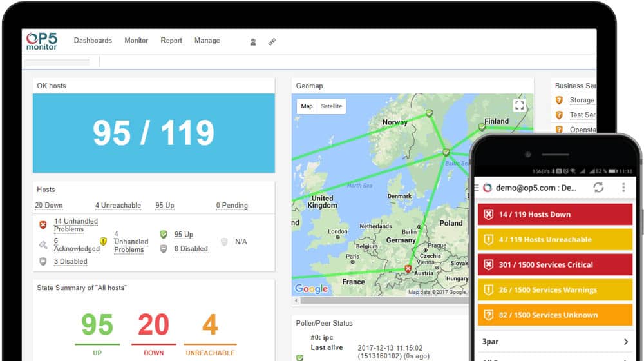Click the green marker on the Swedish coast
The image size is (644, 361).
(446, 152)
